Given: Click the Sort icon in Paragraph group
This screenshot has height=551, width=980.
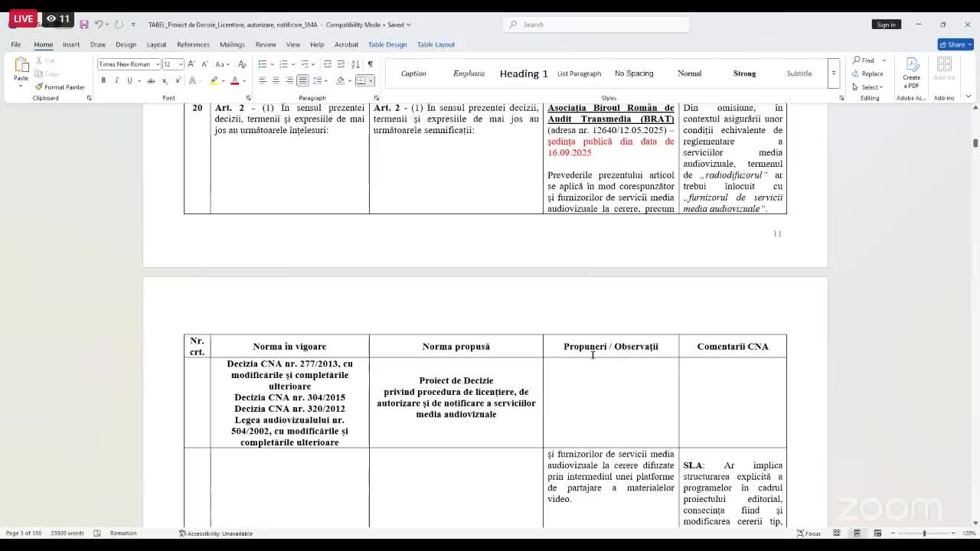Looking at the screenshot, I should tap(357, 64).
